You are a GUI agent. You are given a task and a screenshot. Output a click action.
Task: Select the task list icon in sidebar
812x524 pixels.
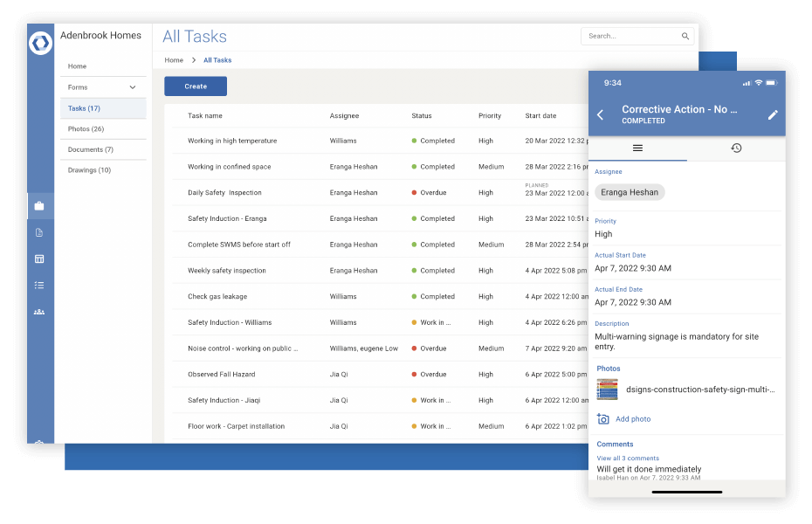pos(40,285)
